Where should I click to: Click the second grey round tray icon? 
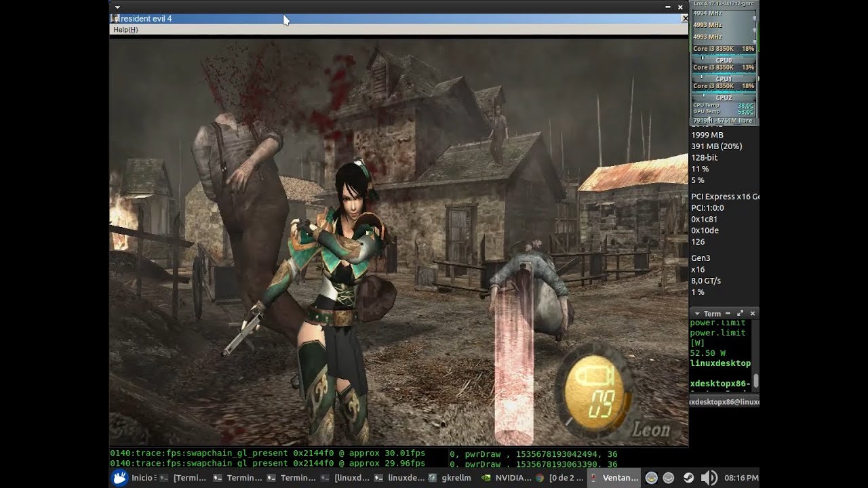[669, 478]
